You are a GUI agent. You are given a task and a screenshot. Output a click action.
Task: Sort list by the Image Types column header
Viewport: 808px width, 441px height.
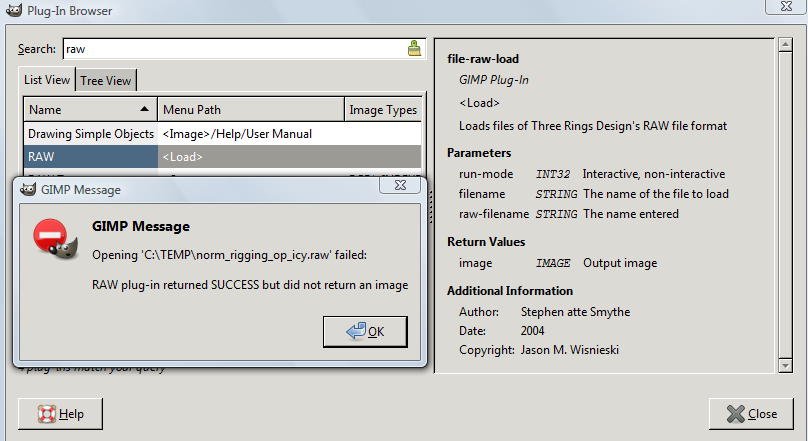[383, 110]
